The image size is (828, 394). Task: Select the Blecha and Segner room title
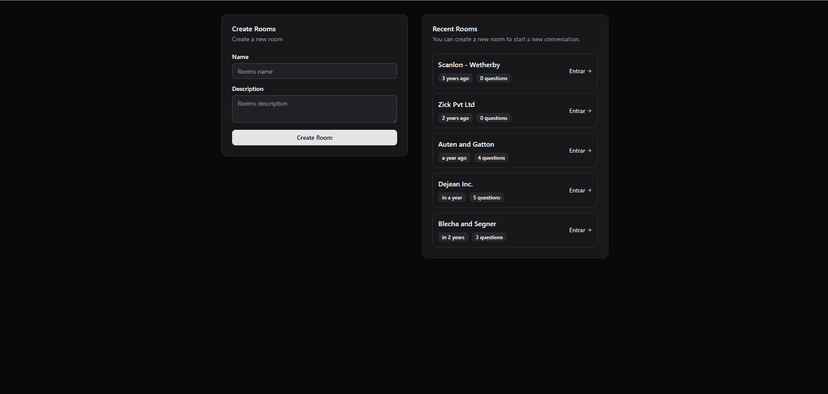tap(467, 224)
